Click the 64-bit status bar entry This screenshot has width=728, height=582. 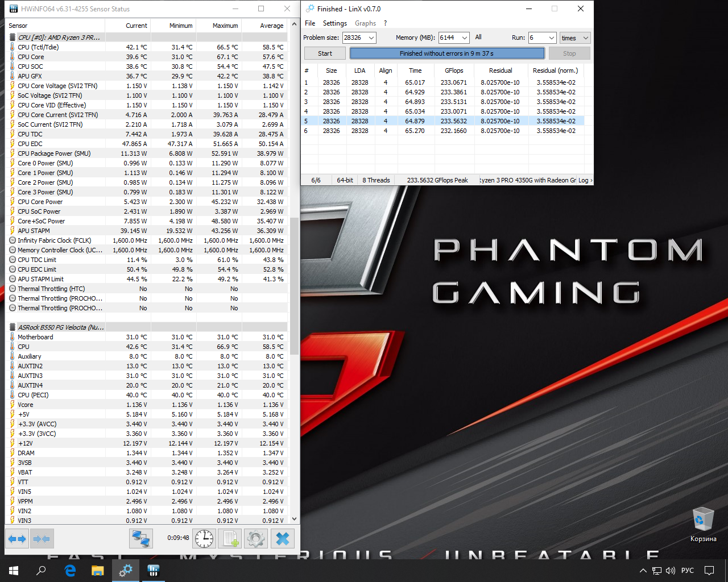click(345, 180)
